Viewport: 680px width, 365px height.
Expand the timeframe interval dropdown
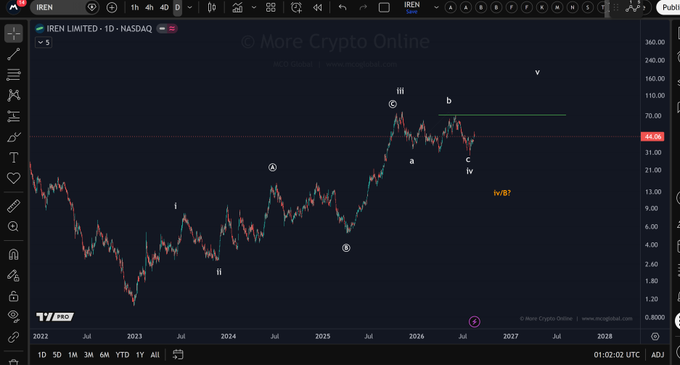click(190, 7)
